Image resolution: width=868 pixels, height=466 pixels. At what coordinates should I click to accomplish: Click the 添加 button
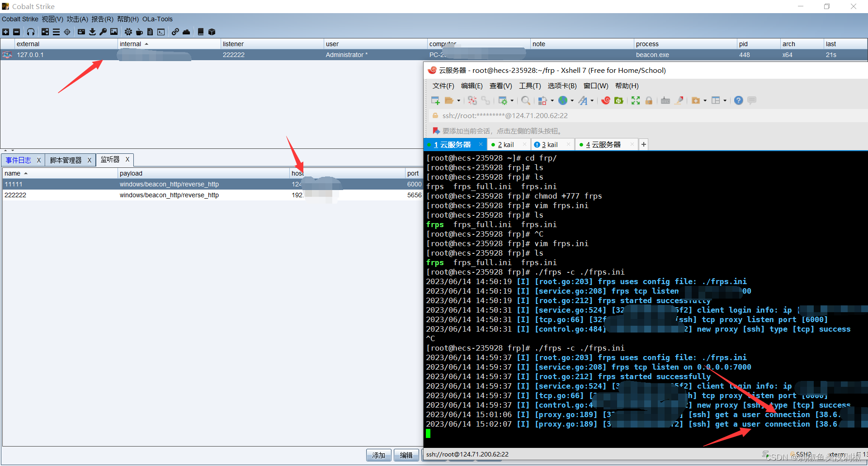pyautogui.click(x=379, y=455)
